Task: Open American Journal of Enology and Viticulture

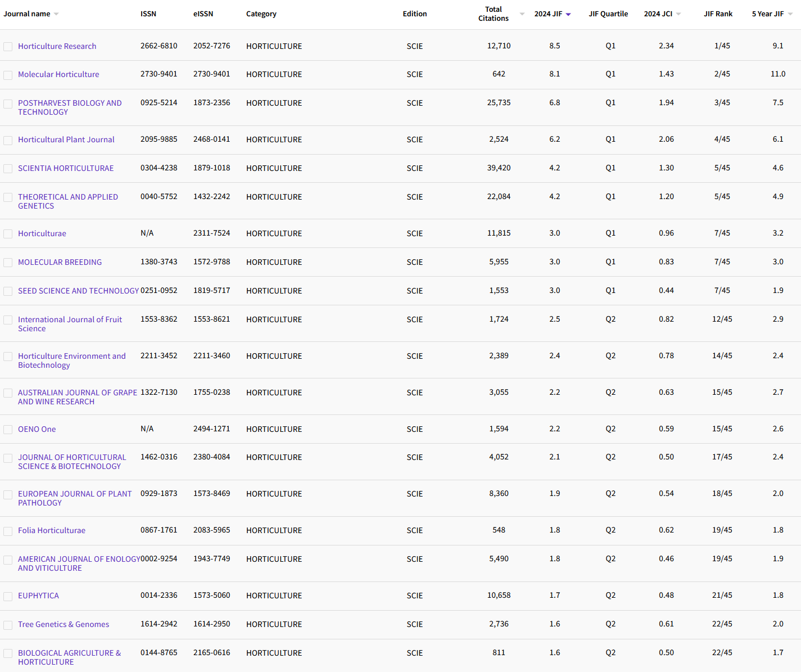Action: tap(79, 563)
